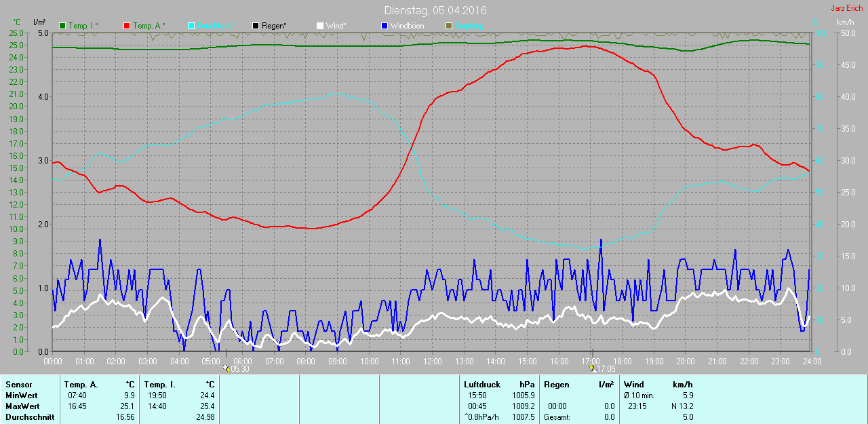This screenshot has height=424, width=868.
Task: Click the blue Windböen legend square
Action: point(384,26)
